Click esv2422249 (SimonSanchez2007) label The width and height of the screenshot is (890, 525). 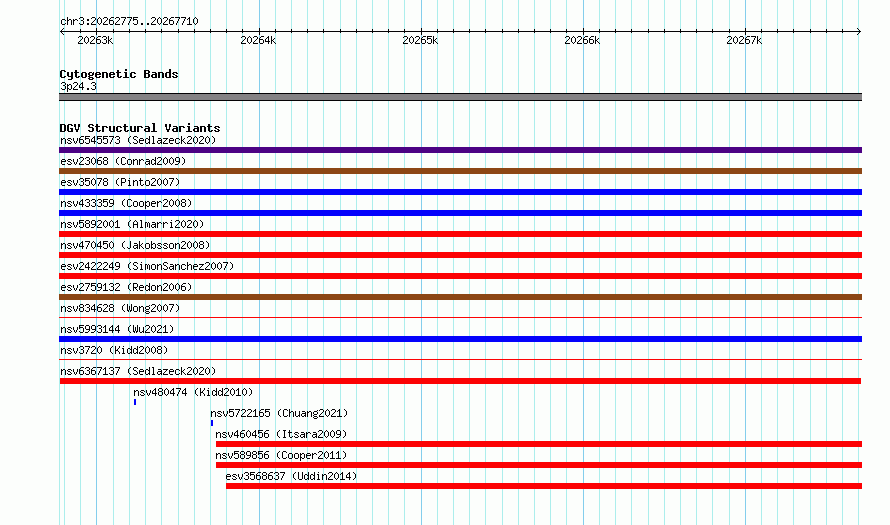(x=147, y=266)
